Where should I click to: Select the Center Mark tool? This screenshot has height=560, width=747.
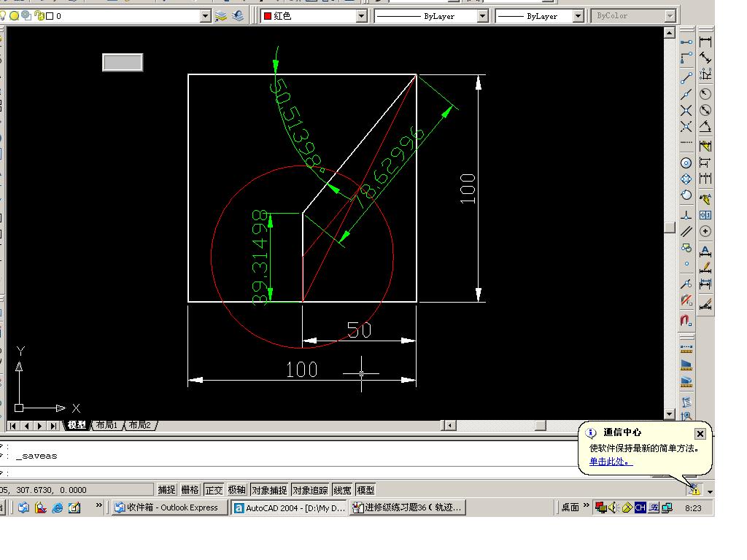click(705, 231)
